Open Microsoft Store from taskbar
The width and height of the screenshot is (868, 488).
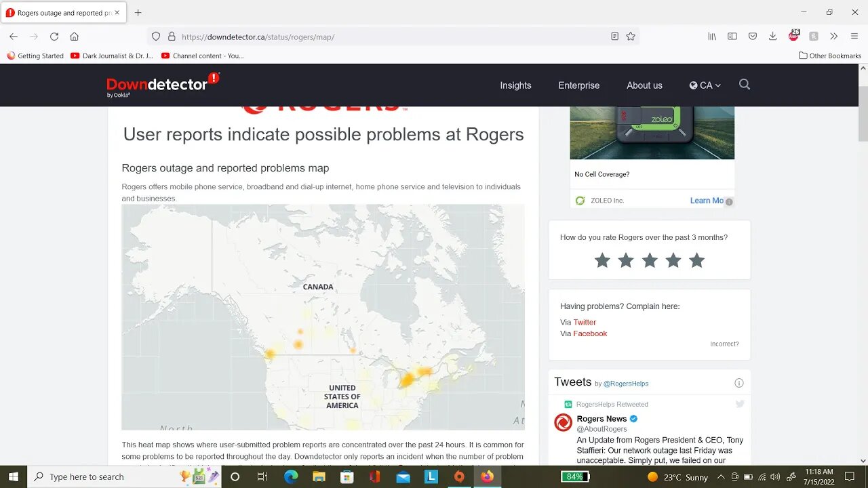(347, 476)
